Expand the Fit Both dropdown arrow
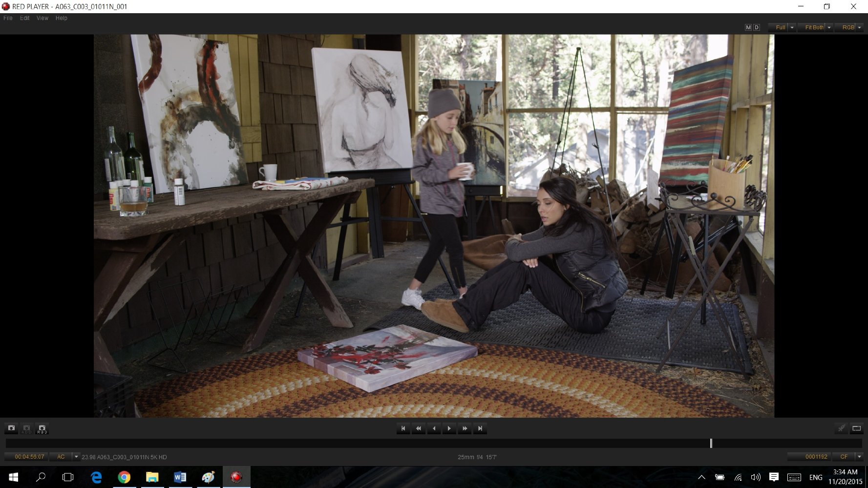The width and height of the screenshot is (868, 488). [x=829, y=27]
